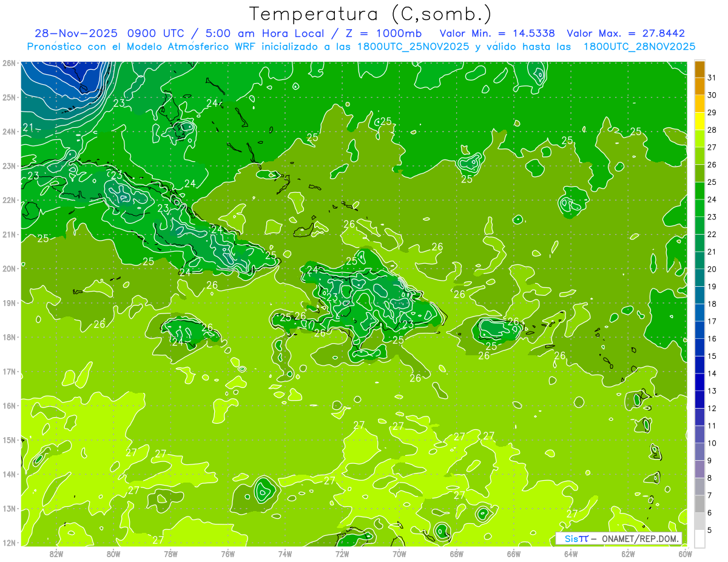This screenshot has height=562, width=728.
Task: Click legend label '14'
Action: [x=712, y=373]
